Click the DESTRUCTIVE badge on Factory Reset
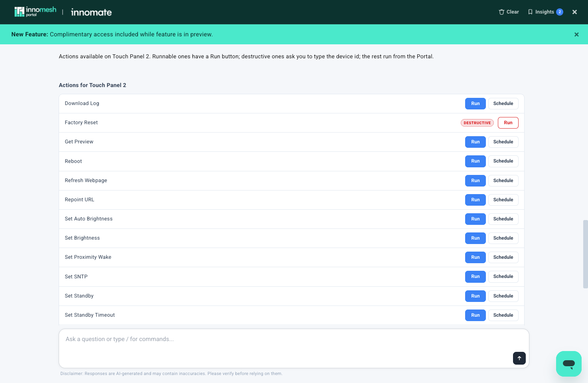This screenshot has height=383, width=588. click(477, 123)
